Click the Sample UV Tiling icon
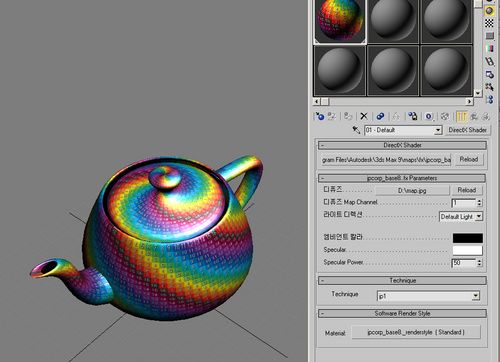The height and width of the screenshot is (362, 500). tap(489, 36)
